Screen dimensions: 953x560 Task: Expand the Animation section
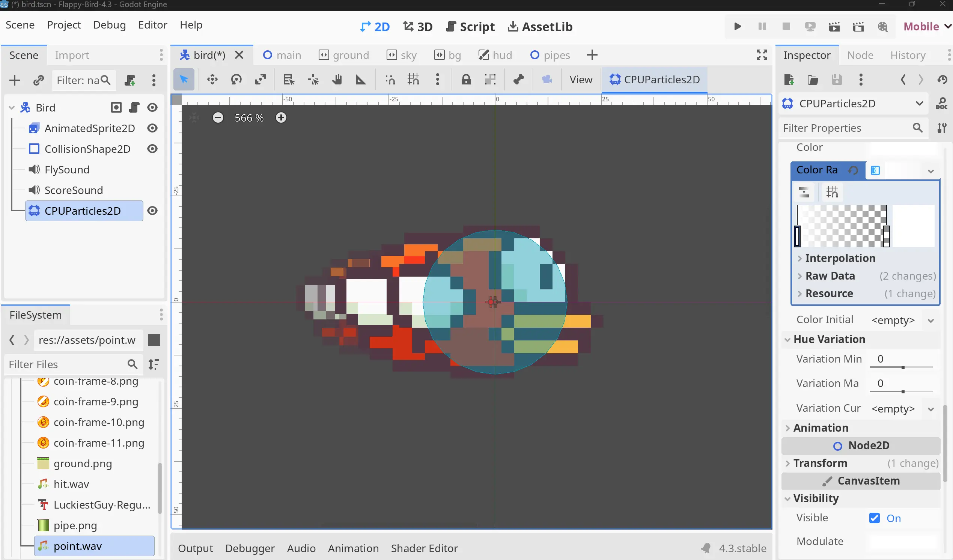tap(861, 428)
